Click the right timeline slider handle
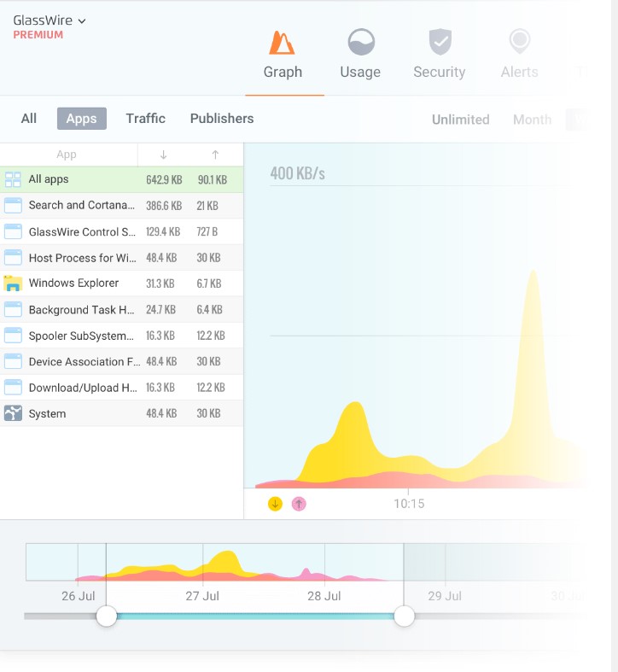Image resolution: width=618 pixels, height=672 pixels. tap(404, 616)
